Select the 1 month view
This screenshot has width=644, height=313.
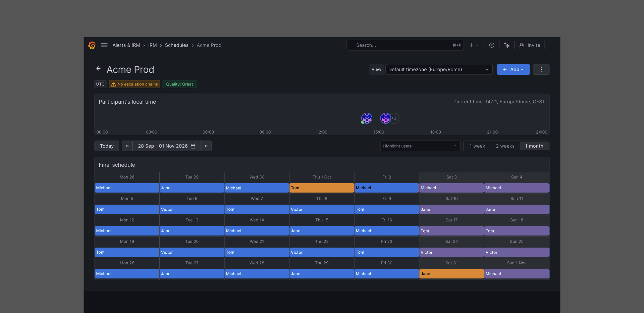[x=534, y=146]
